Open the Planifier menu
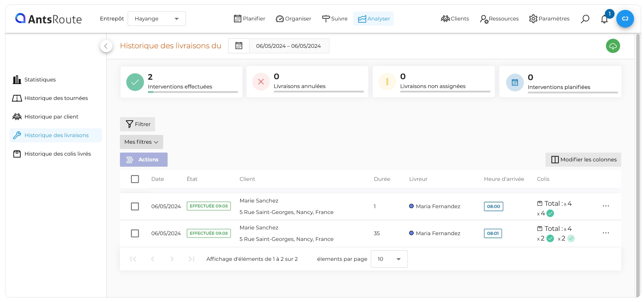644x302 pixels. (x=249, y=19)
